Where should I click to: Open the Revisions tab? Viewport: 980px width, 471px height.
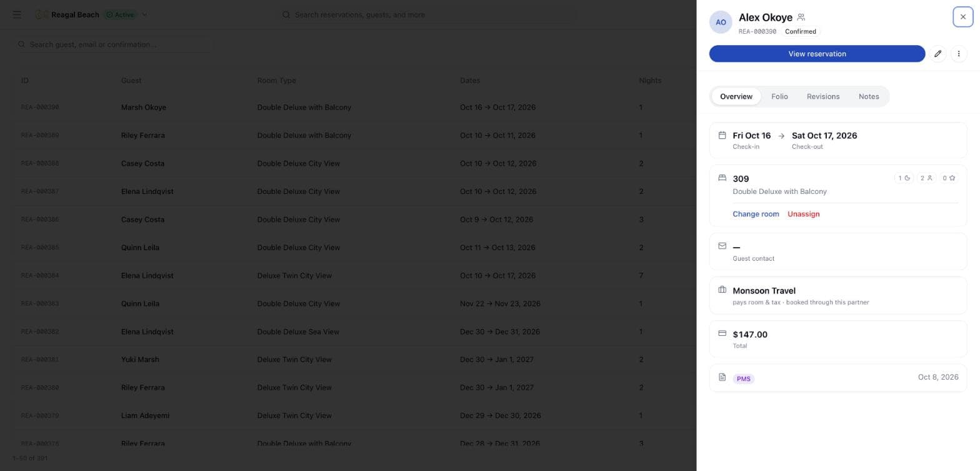pos(822,96)
